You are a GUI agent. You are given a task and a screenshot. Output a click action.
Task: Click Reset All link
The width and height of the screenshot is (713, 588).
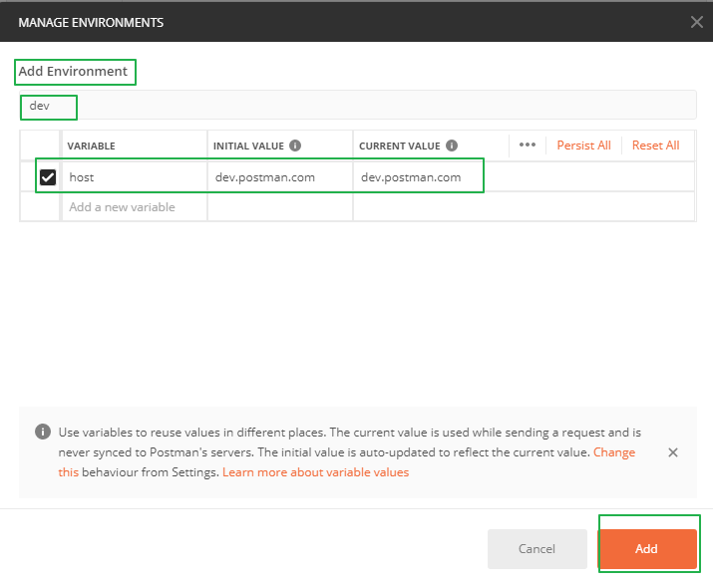click(x=655, y=146)
